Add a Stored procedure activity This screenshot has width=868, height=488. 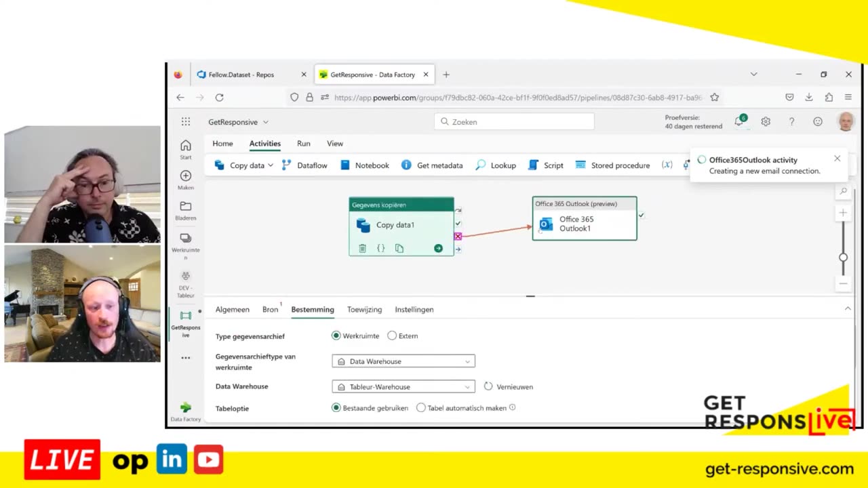[x=612, y=165]
